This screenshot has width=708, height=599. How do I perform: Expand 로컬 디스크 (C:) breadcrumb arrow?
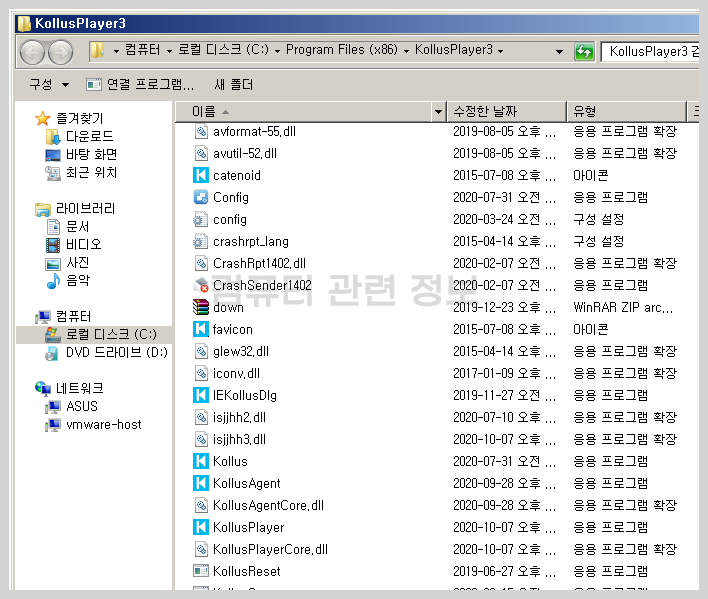click(277, 51)
